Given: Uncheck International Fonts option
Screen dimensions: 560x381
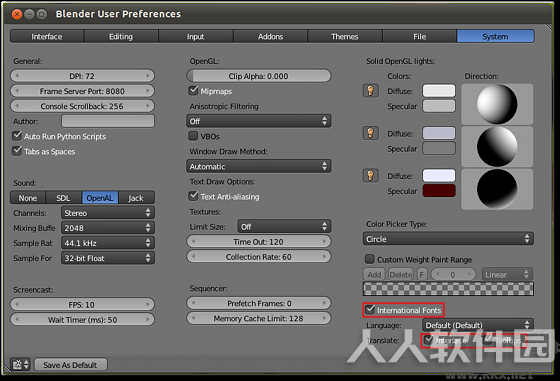Looking at the screenshot, I should [x=370, y=310].
